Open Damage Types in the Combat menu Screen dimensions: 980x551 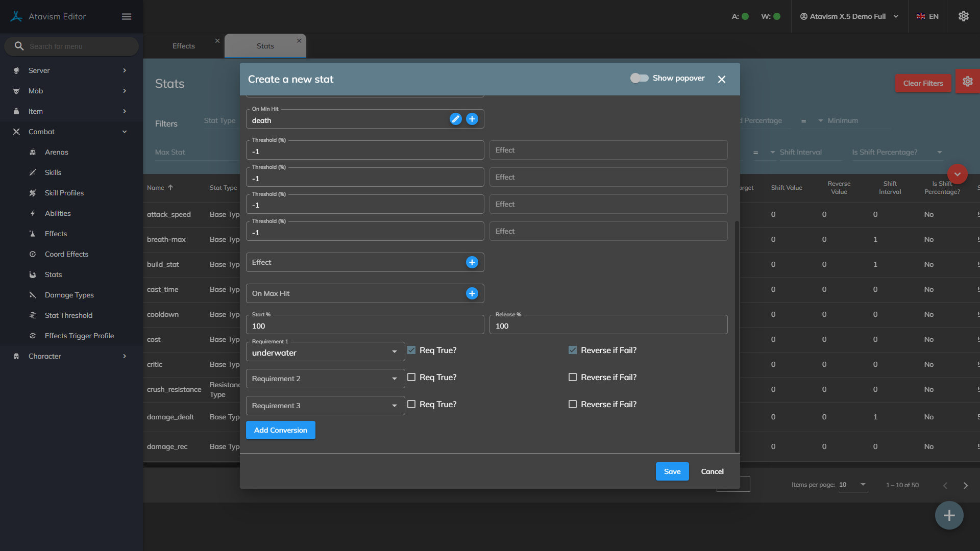[x=69, y=295]
